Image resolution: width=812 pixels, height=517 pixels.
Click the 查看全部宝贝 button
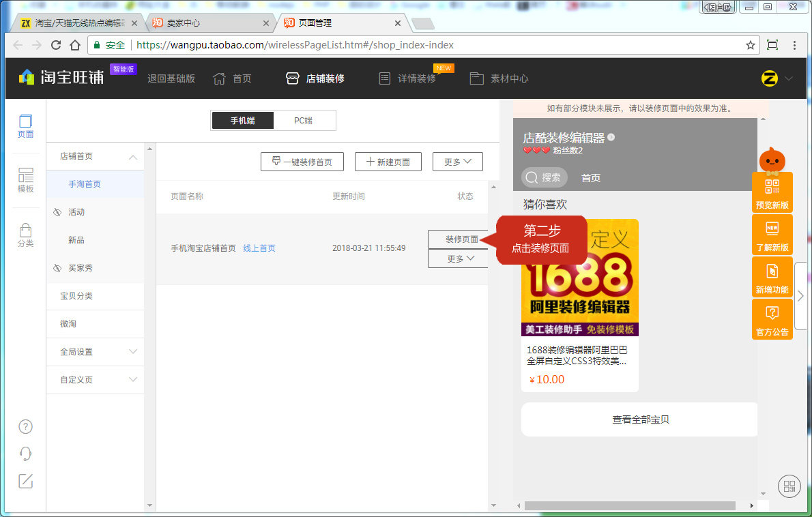click(639, 419)
